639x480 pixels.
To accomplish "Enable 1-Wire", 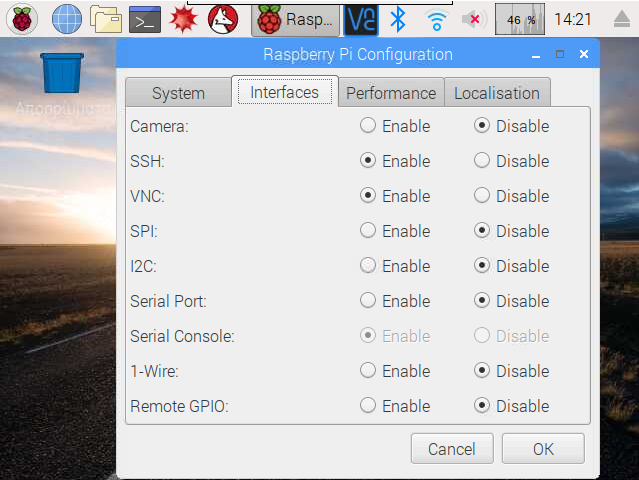I will tap(395, 371).
